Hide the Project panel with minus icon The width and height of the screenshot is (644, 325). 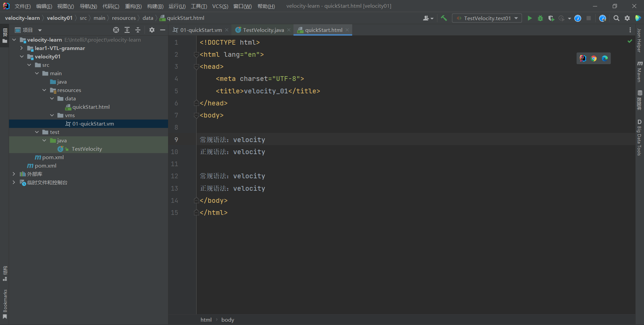(x=163, y=30)
